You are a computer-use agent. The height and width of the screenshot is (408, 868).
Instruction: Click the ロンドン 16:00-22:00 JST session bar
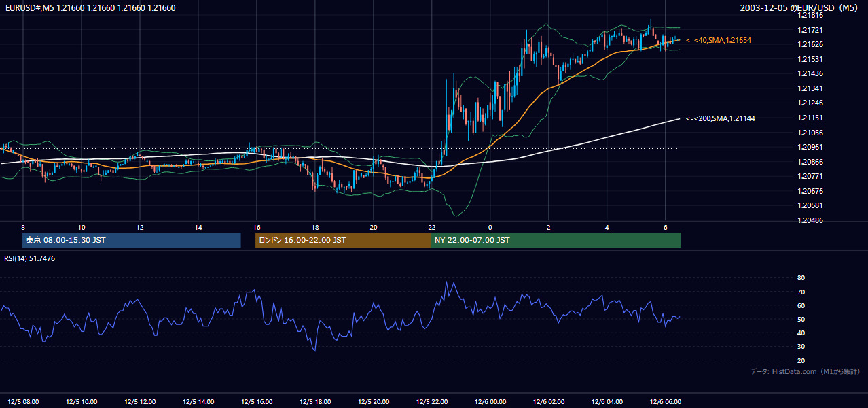(x=342, y=240)
